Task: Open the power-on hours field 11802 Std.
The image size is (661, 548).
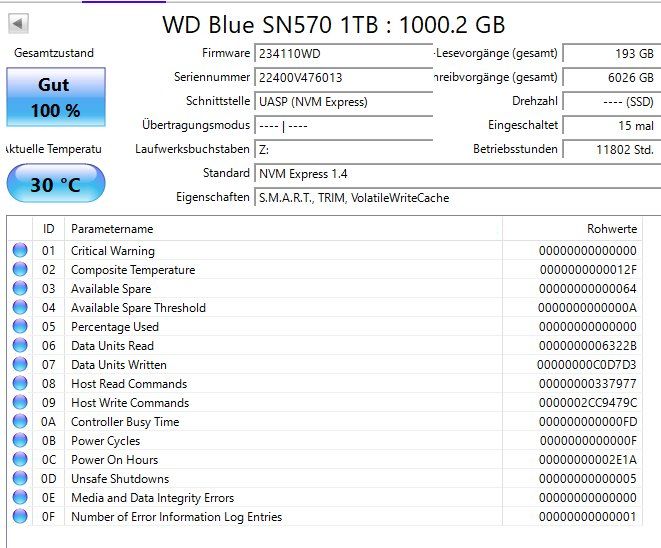Action: (x=612, y=150)
